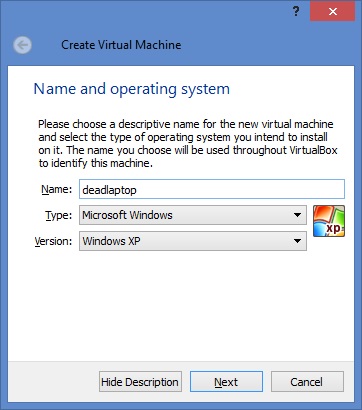Focus the Name text field
Image resolution: width=362 pixels, height=410 pixels.
pos(212,189)
